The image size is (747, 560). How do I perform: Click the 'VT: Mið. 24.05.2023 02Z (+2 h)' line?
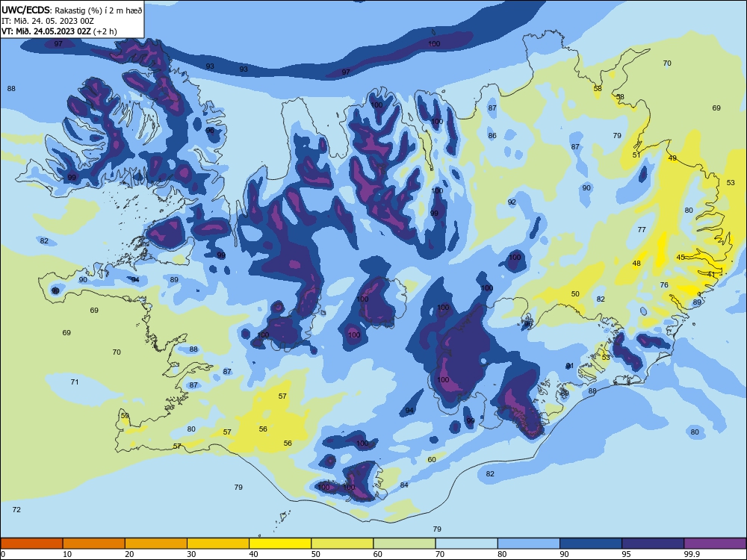pos(58,31)
